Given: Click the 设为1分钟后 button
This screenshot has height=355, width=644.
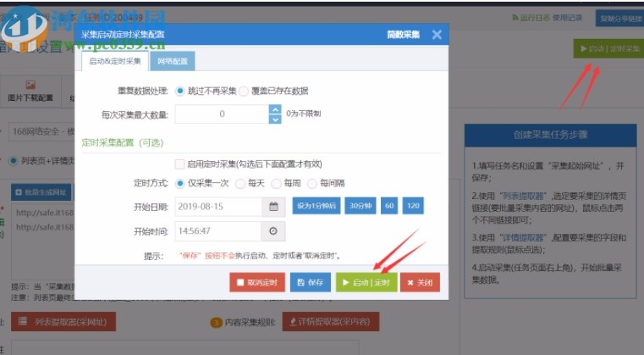Looking at the screenshot, I should [x=316, y=206].
